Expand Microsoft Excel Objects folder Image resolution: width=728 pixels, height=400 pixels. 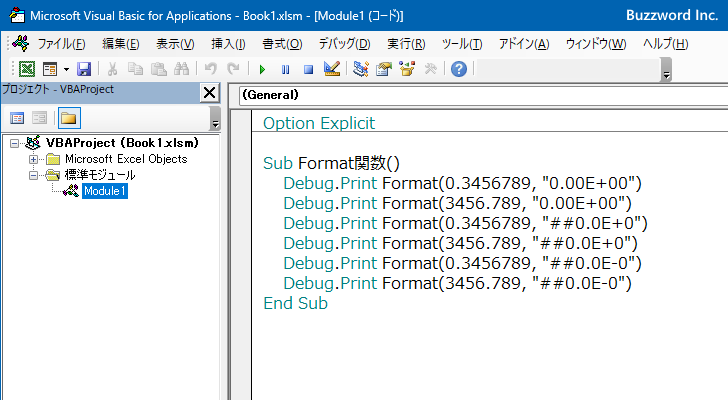coord(33,160)
